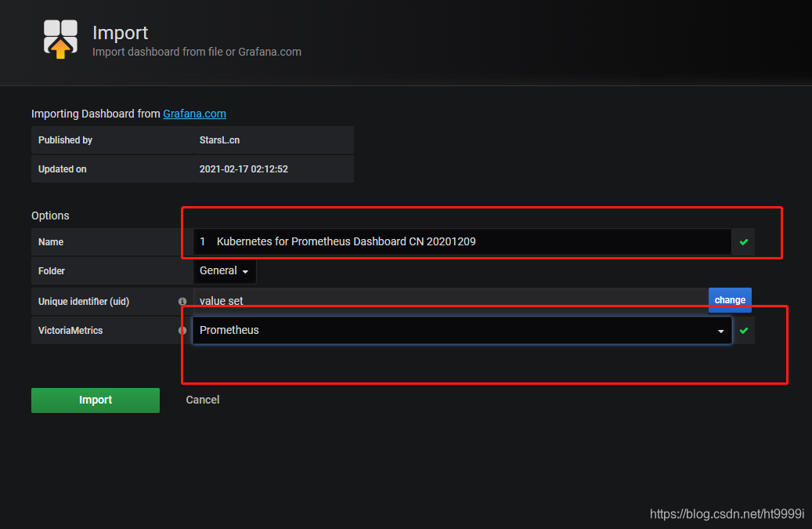
Task: Edit the dashboard Name input field
Action: (x=462, y=241)
